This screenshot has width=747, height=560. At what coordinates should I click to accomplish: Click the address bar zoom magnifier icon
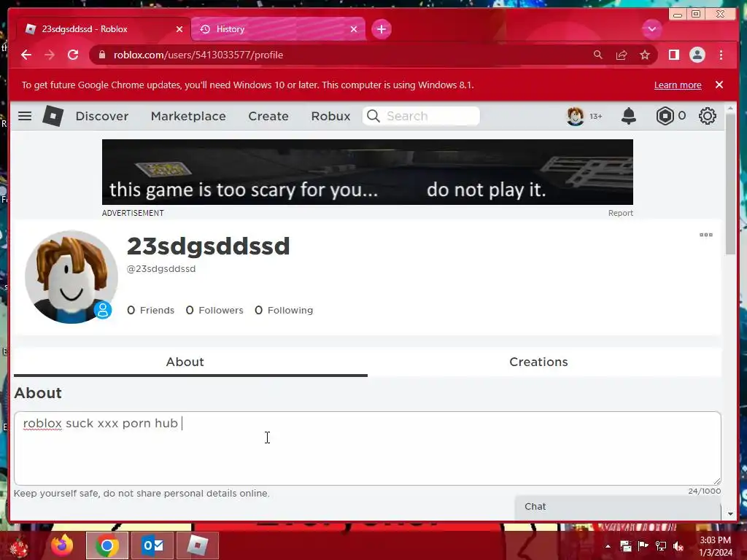tap(598, 55)
